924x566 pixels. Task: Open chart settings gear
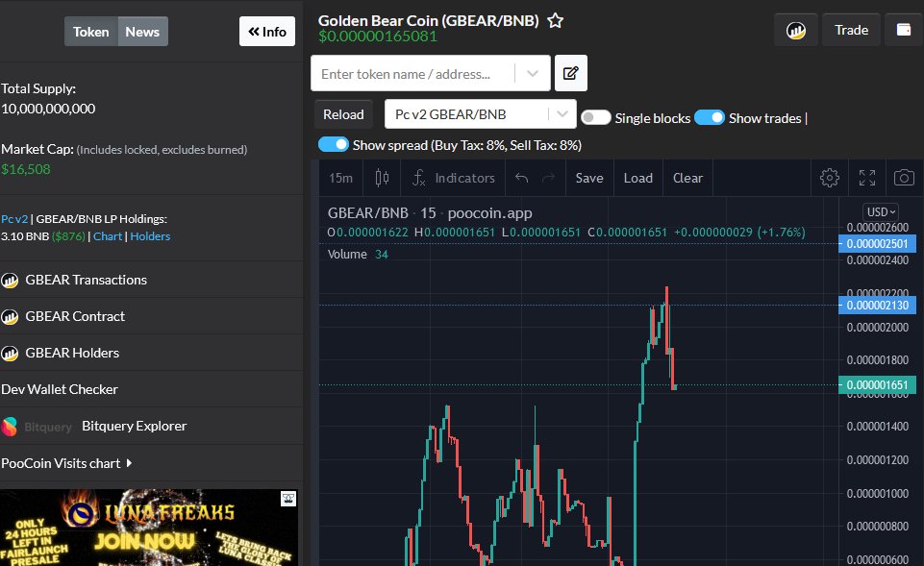tap(829, 178)
